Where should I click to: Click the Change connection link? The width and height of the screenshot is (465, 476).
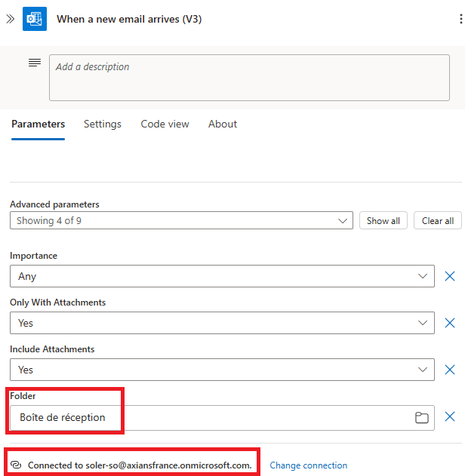click(x=309, y=465)
